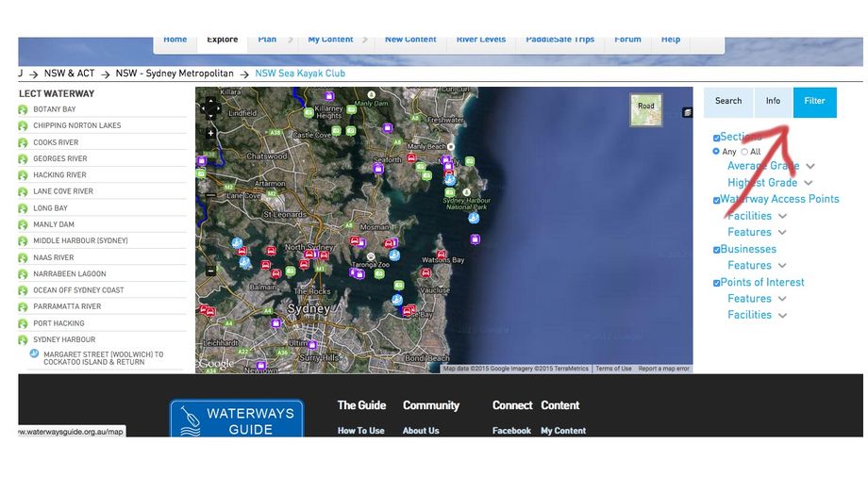The height and width of the screenshot is (477, 868).
Task: Select purple marker on ocean edge below national park
Action: coord(475,239)
